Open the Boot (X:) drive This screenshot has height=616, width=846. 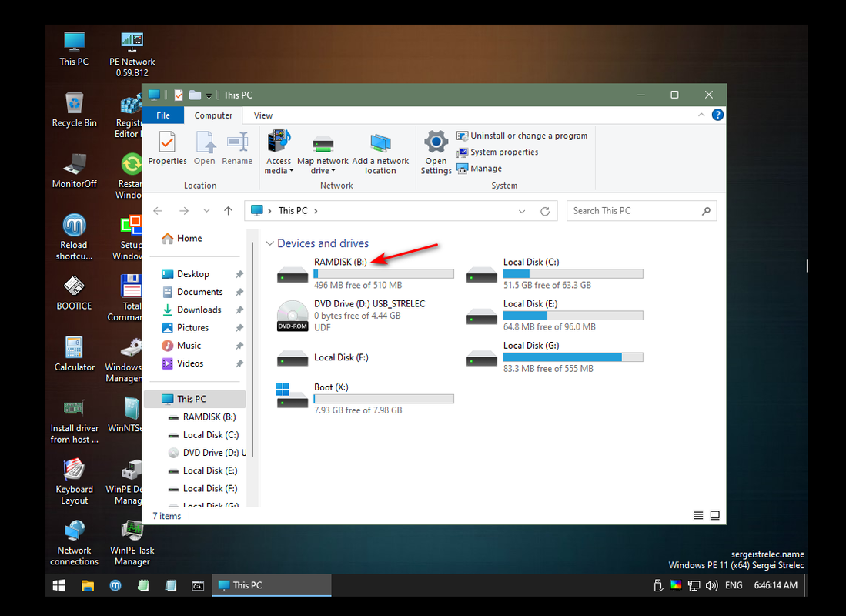coord(365,398)
